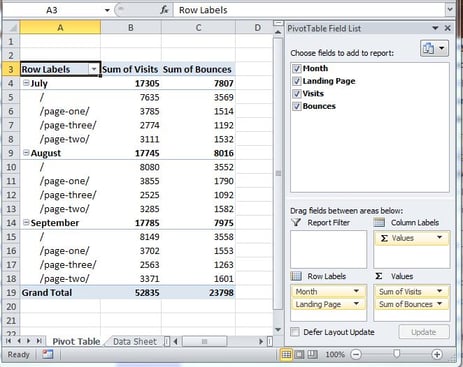This screenshot has width=463, height=367.
Task: Collapse the September group
Action: (26, 222)
